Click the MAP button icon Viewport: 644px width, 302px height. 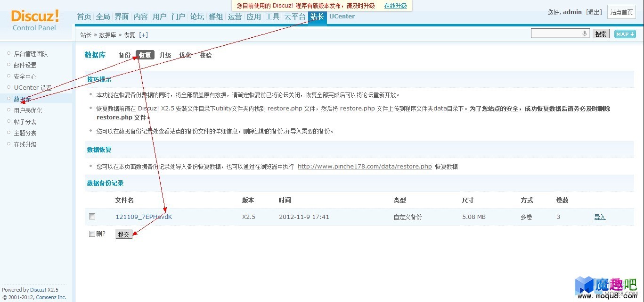(x=625, y=34)
